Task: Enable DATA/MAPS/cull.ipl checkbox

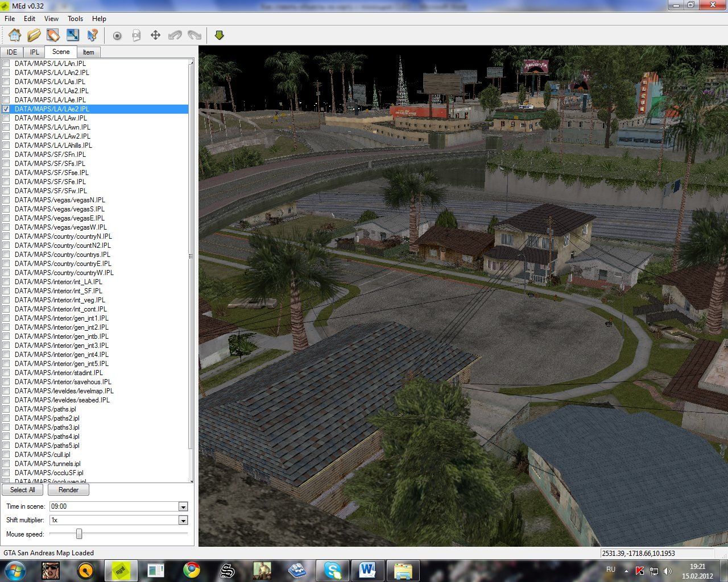Action: click(x=6, y=455)
